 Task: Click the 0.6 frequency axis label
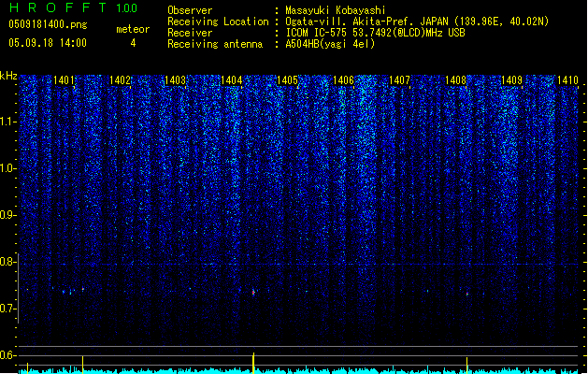[x=8, y=355]
